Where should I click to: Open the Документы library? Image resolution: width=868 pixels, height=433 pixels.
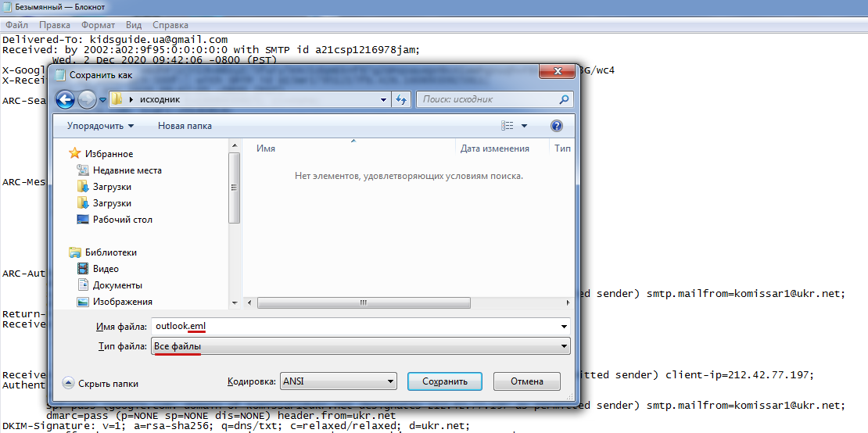click(x=117, y=285)
